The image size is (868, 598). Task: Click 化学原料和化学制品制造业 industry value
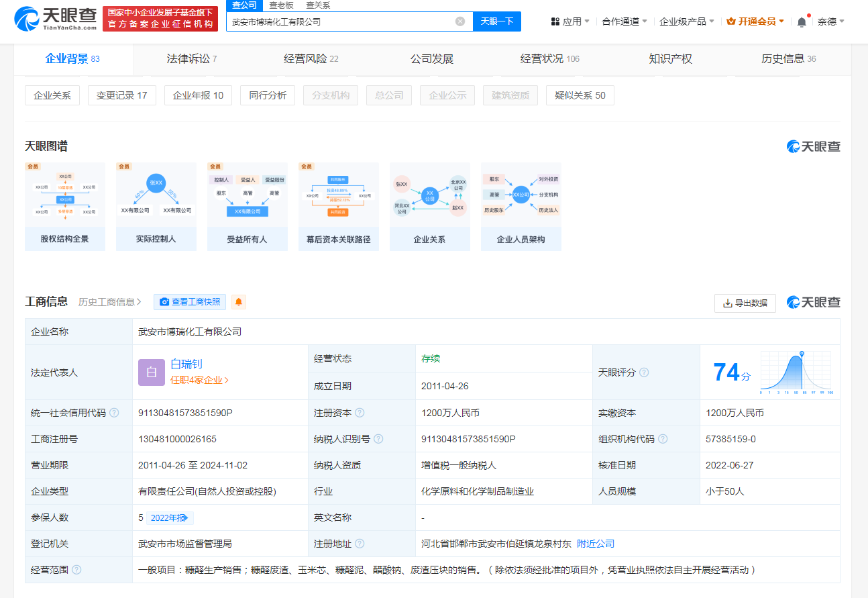click(478, 491)
